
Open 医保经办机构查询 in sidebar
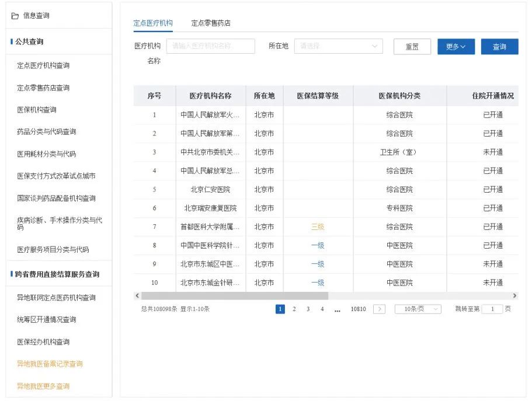pos(43,342)
